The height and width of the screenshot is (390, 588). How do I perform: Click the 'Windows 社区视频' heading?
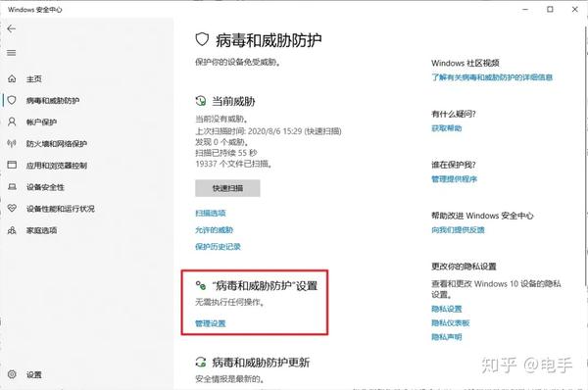coord(465,63)
